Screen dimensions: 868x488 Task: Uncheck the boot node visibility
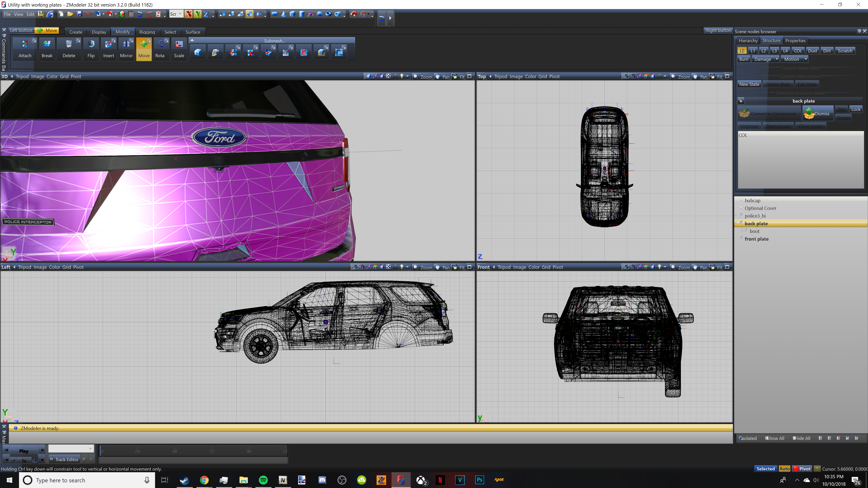(x=746, y=230)
